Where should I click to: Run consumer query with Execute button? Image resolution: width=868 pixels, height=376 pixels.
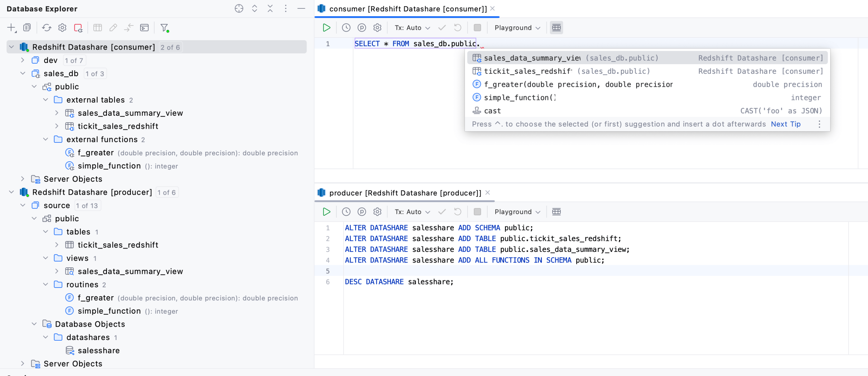click(x=326, y=28)
